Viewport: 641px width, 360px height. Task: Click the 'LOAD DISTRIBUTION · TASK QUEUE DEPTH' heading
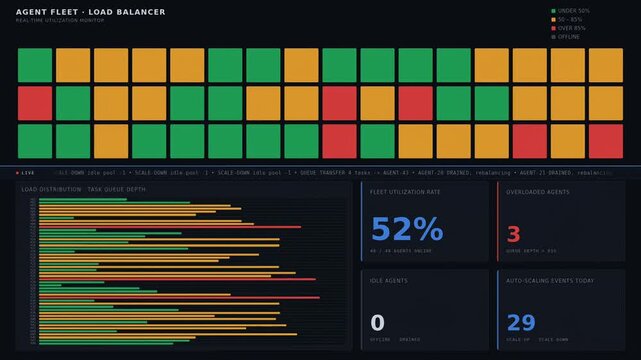[83, 190]
